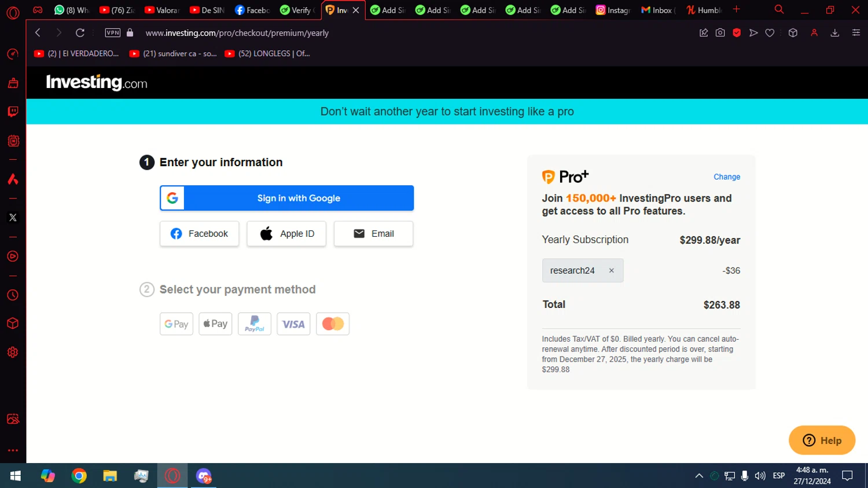868x488 pixels.
Task: Select Apple Pay payment method
Action: tap(215, 324)
